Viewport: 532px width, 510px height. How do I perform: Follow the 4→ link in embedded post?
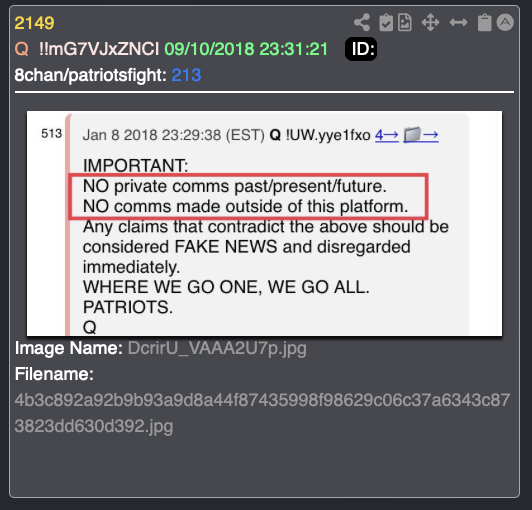(x=386, y=135)
